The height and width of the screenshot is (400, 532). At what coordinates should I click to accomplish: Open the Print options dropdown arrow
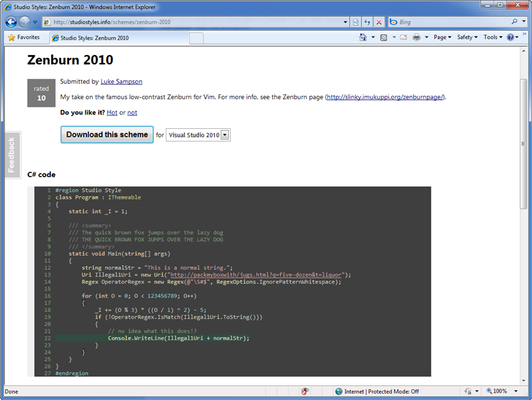[427, 38]
